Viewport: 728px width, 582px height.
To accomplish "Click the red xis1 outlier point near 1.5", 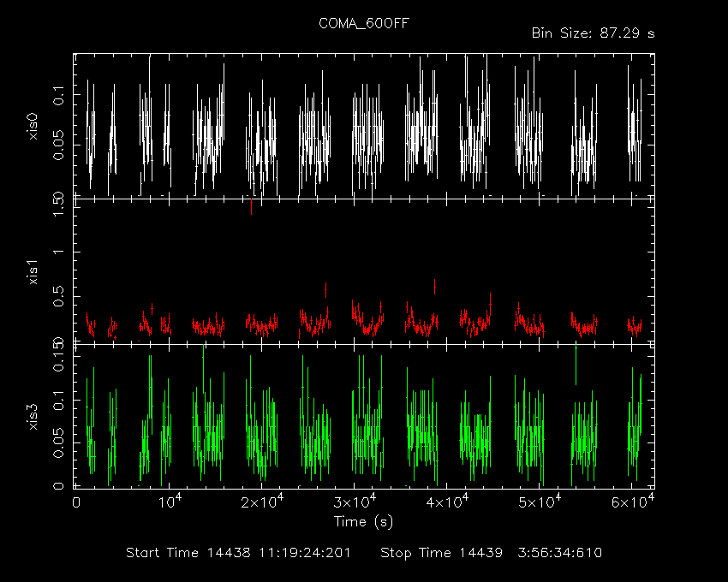I will [x=251, y=206].
